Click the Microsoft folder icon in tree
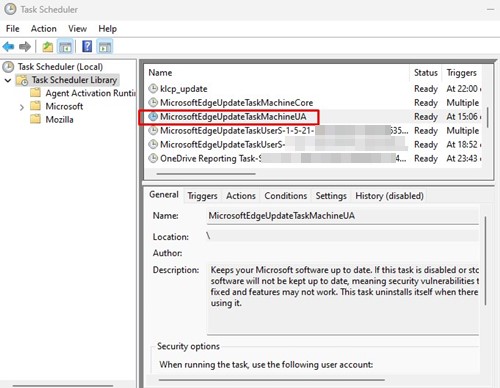The image size is (500, 388). click(35, 106)
